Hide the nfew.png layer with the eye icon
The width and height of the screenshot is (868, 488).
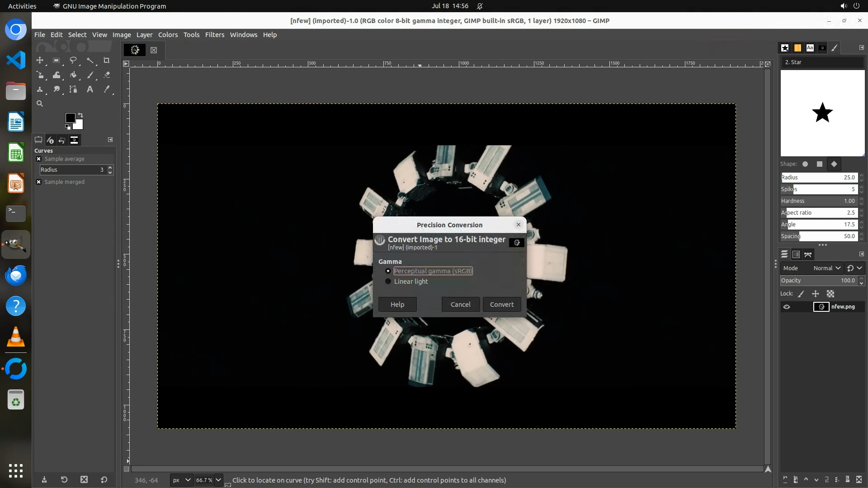point(787,307)
